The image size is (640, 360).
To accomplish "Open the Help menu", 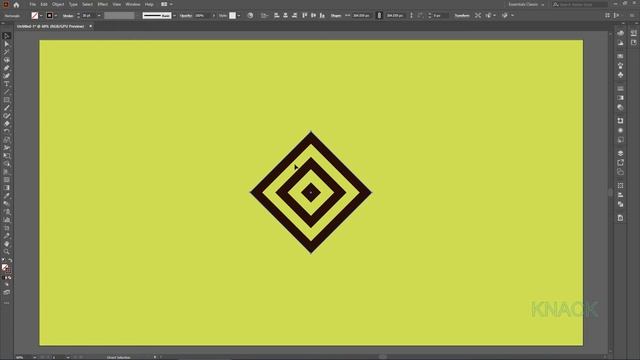I will pyautogui.click(x=149, y=4).
